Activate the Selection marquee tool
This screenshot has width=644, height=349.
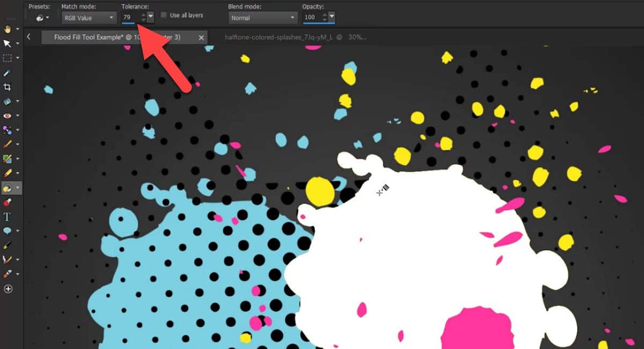pyautogui.click(x=8, y=57)
